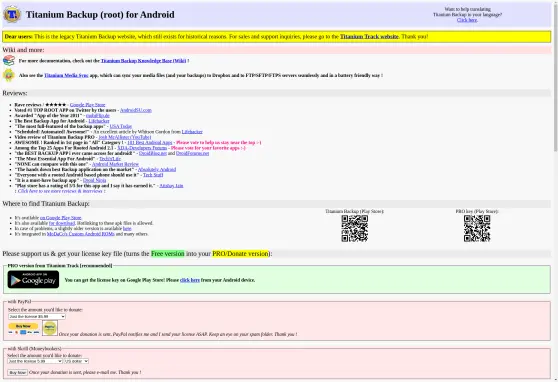The width and height of the screenshot is (558, 382).
Task: Open the Droid Ninja link
Action: [94, 180]
